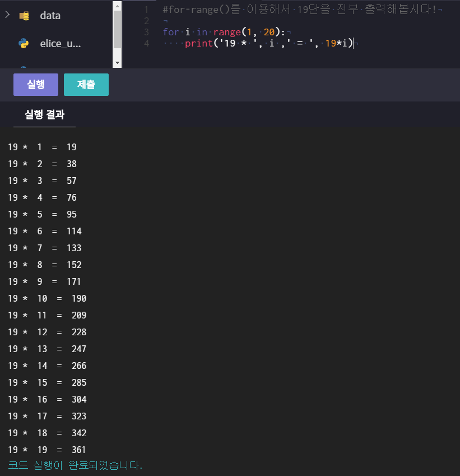The image size is (460, 476).
Task: Click the Python file icon for elice_u...
Action: [24, 43]
